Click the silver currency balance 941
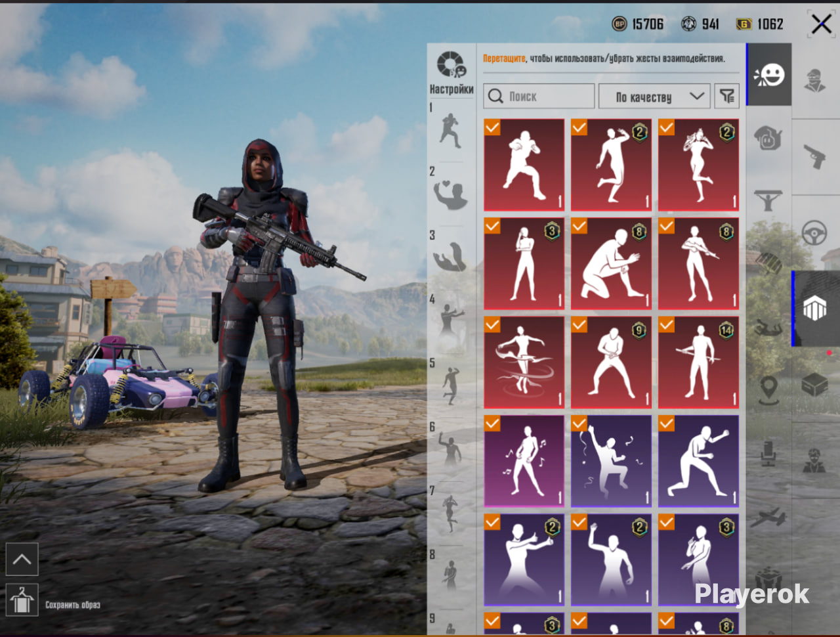 [700, 24]
